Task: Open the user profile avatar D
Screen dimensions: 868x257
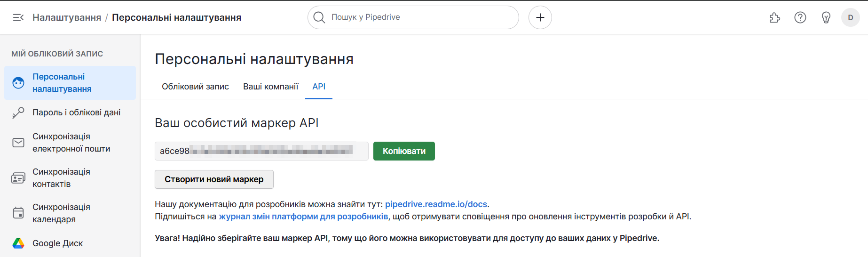Action: 850,17
